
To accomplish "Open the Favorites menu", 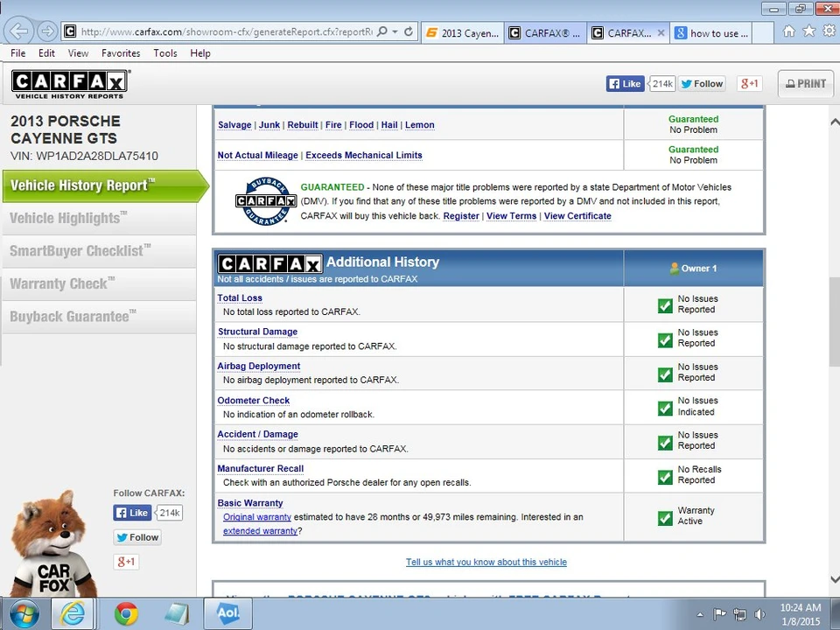I will 121,53.
